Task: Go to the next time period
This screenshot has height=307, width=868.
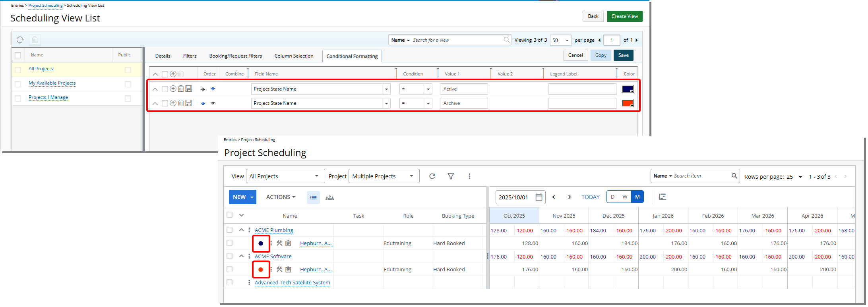Action: click(x=570, y=197)
